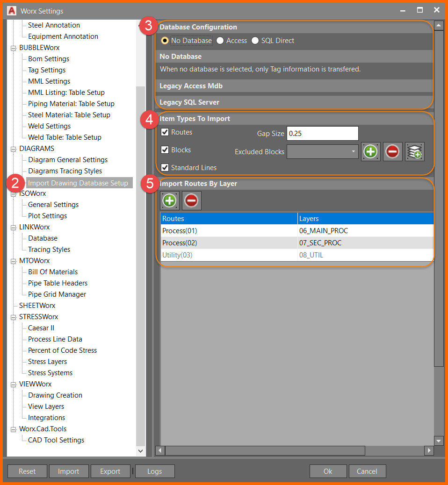
Task: Select Bill Of Materials item
Action: [53, 271]
